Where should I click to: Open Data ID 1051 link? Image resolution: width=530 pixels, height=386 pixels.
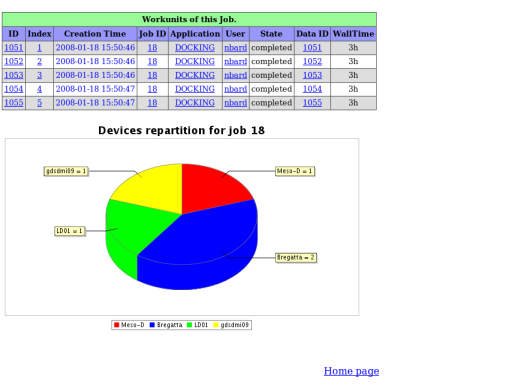[312, 48]
